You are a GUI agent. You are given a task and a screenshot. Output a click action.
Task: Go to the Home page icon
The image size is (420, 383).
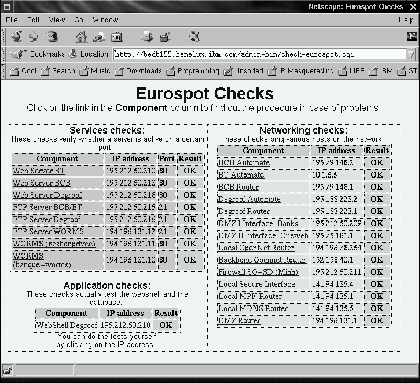81,37
